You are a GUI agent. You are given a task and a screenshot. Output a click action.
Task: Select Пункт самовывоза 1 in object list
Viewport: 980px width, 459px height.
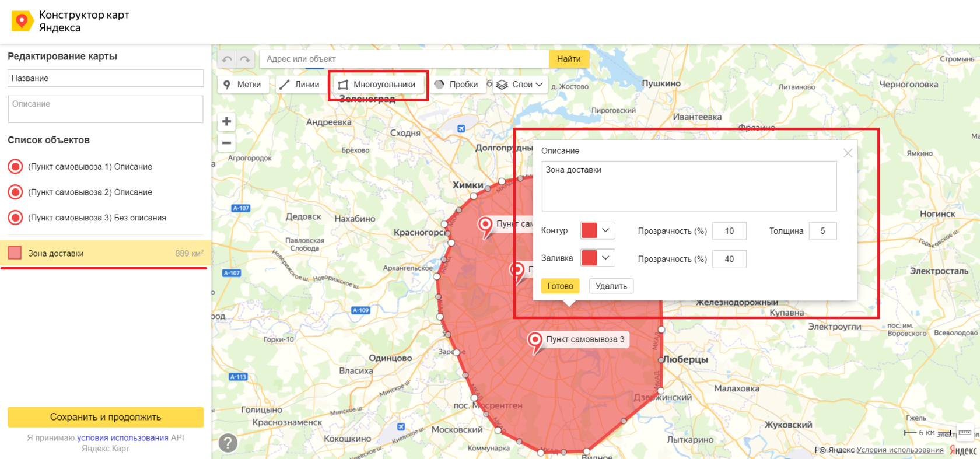(x=90, y=167)
